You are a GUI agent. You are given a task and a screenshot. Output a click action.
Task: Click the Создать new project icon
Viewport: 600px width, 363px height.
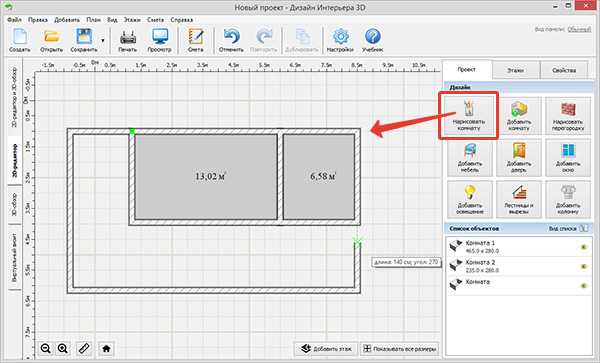click(x=20, y=40)
